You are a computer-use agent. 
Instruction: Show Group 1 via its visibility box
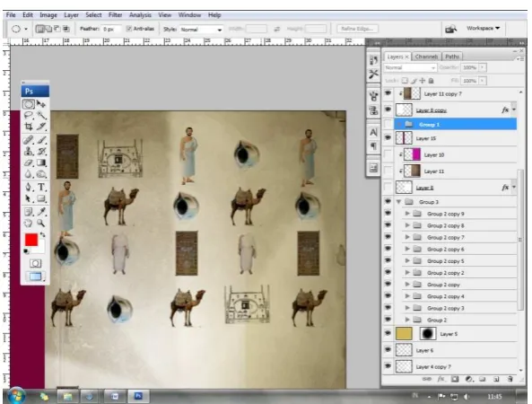(388, 125)
